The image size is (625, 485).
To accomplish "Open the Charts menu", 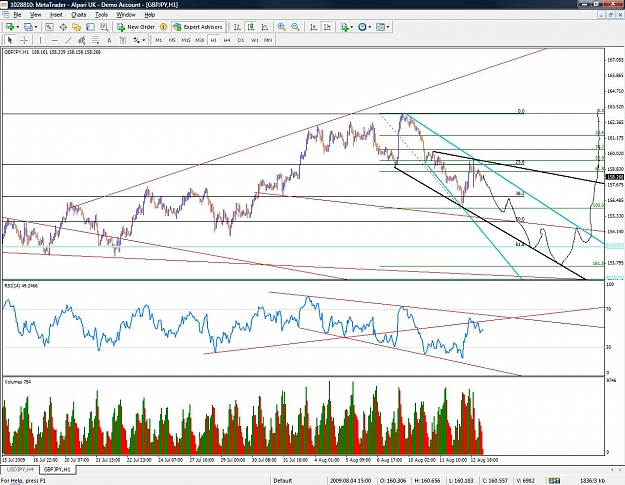I will point(79,15).
